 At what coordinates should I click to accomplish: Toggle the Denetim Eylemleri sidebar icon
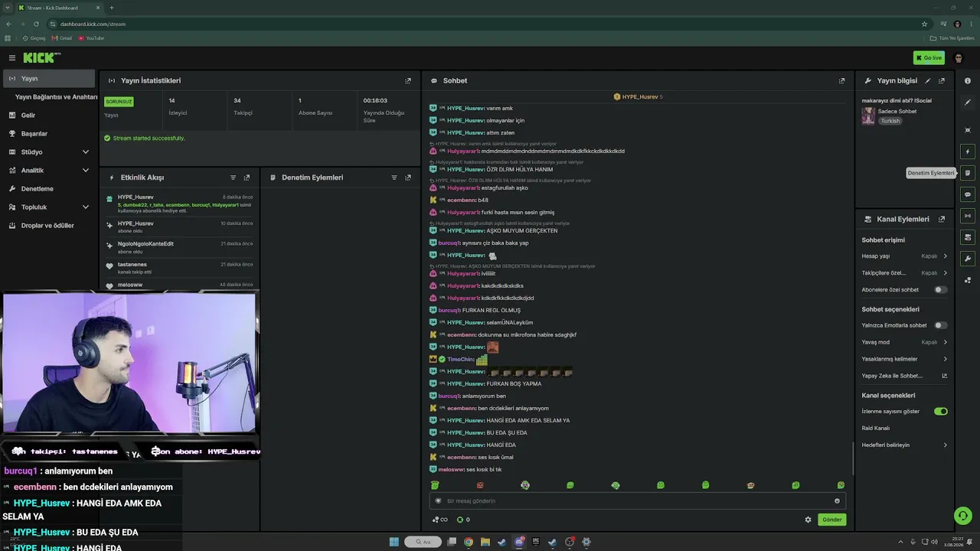[968, 173]
